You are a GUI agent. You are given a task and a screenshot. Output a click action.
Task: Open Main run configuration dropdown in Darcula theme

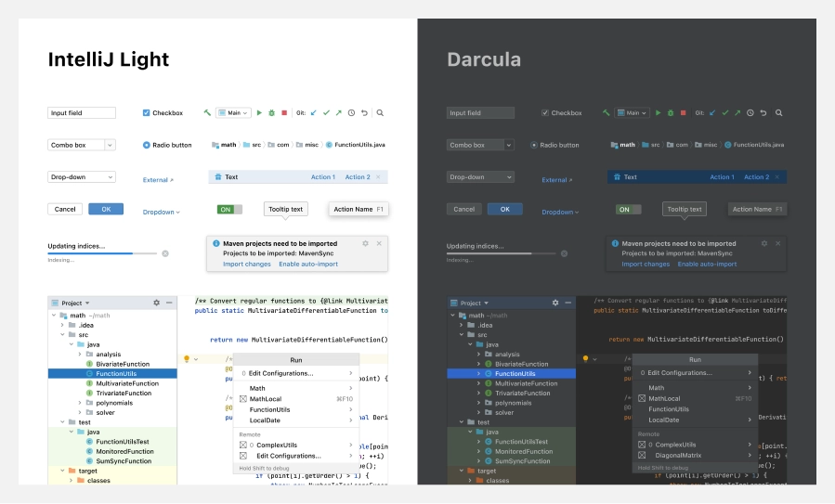click(633, 113)
